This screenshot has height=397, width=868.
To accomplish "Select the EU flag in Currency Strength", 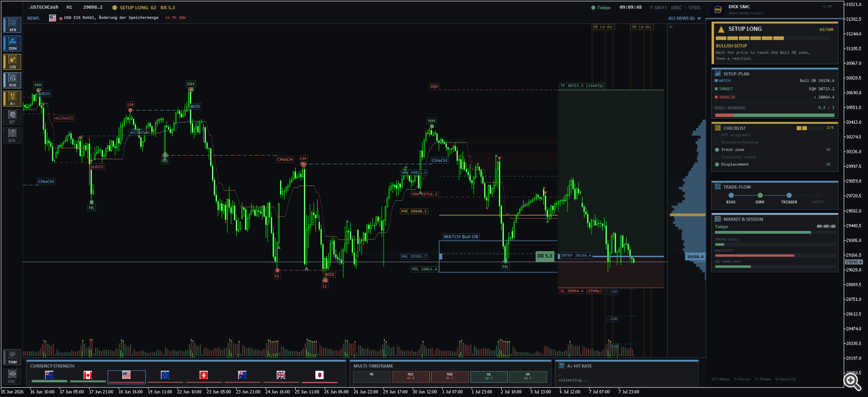I will point(165,375).
